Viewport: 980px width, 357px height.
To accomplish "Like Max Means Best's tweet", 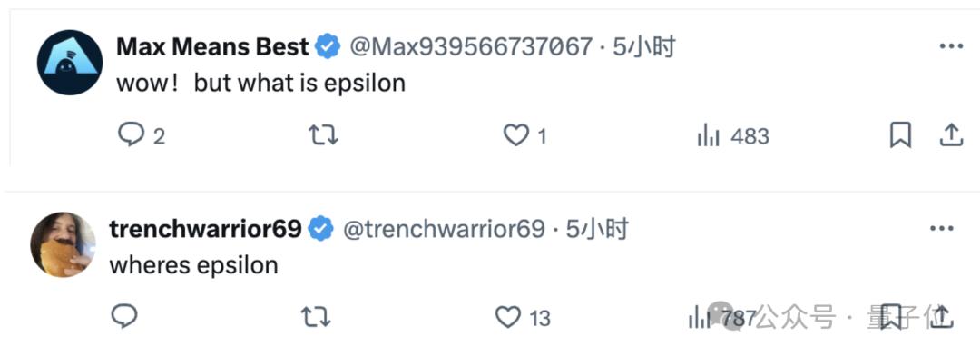I will click(525, 135).
